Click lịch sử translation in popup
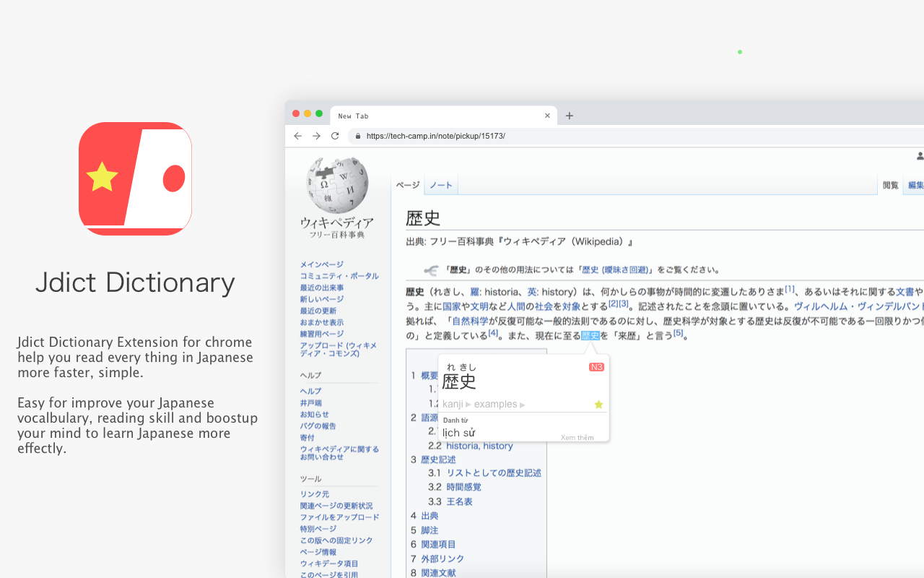This screenshot has height=578, width=924. (x=458, y=433)
